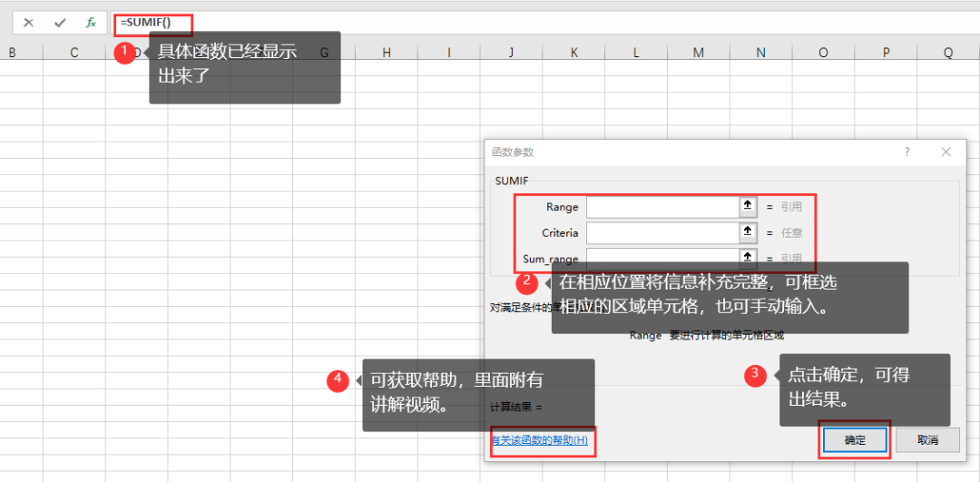The height and width of the screenshot is (482, 980).
Task: Confirm formula entry with the checkmark icon
Action: click(60, 23)
